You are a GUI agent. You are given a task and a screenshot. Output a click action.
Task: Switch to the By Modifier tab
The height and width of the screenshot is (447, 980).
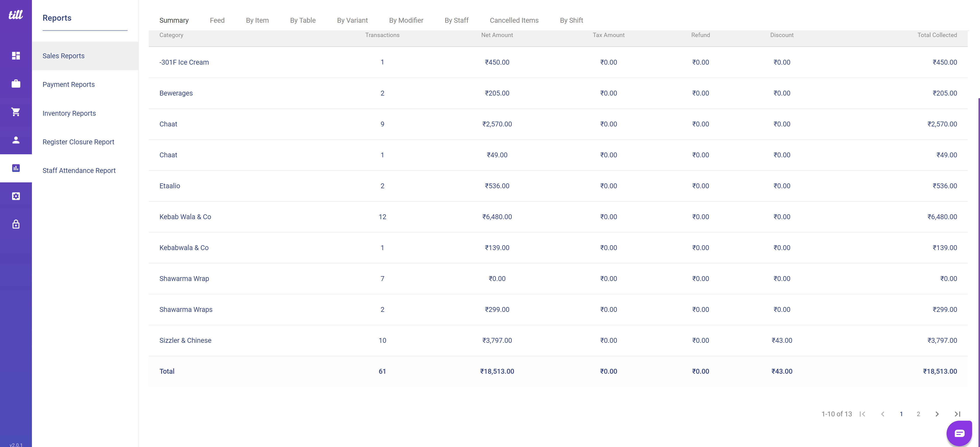[406, 20]
